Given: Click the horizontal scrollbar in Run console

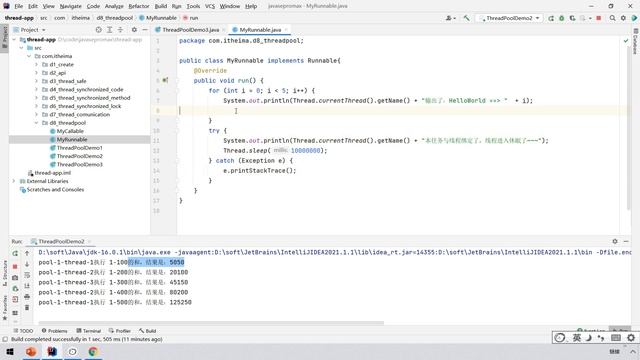Looking at the screenshot, I should pyautogui.click(x=211, y=323).
